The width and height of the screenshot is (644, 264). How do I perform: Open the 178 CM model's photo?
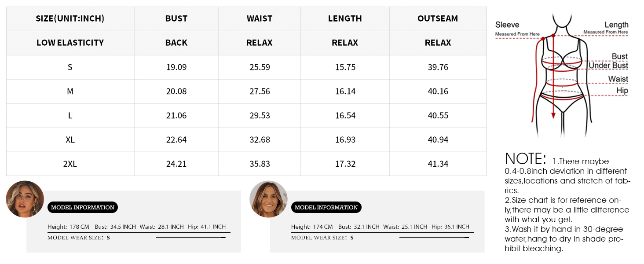(x=25, y=199)
